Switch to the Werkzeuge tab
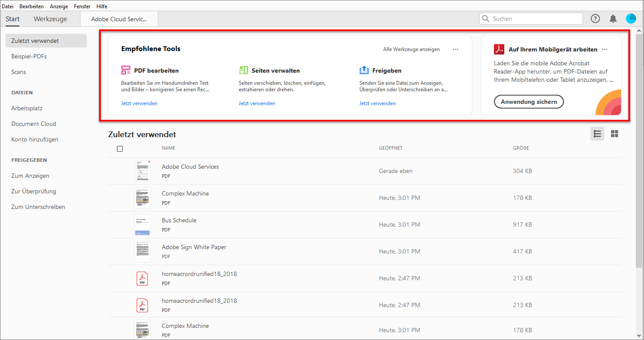This screenshot has width=644, height=340. click(x=50, y=19)
